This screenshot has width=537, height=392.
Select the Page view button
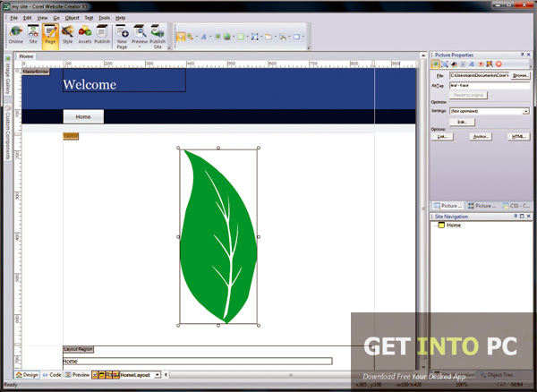tap(50, 35)
